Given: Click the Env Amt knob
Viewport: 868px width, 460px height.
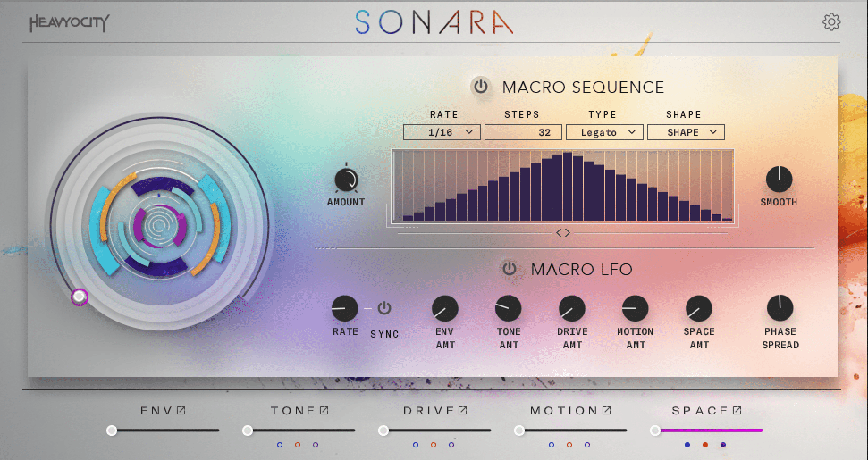Looking at the screenshot, I should pos(445,308).
